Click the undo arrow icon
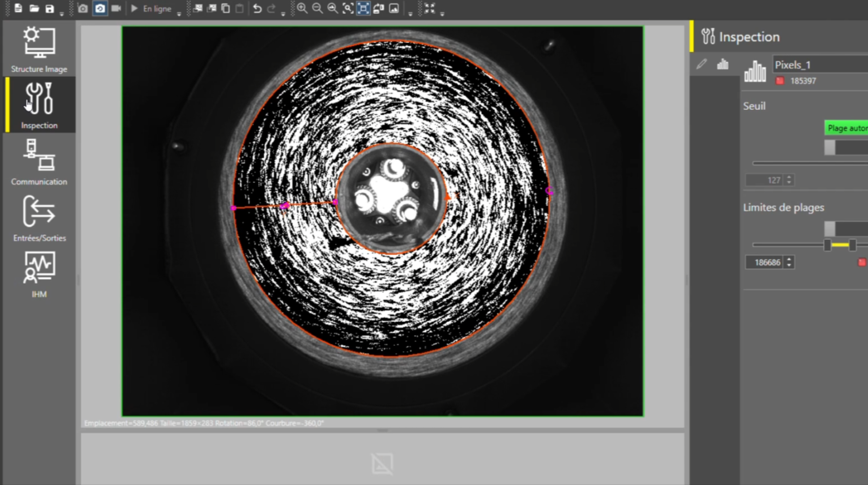Image resolution: width=868 pixels, height=485 pixels. [x=257, y=9]
